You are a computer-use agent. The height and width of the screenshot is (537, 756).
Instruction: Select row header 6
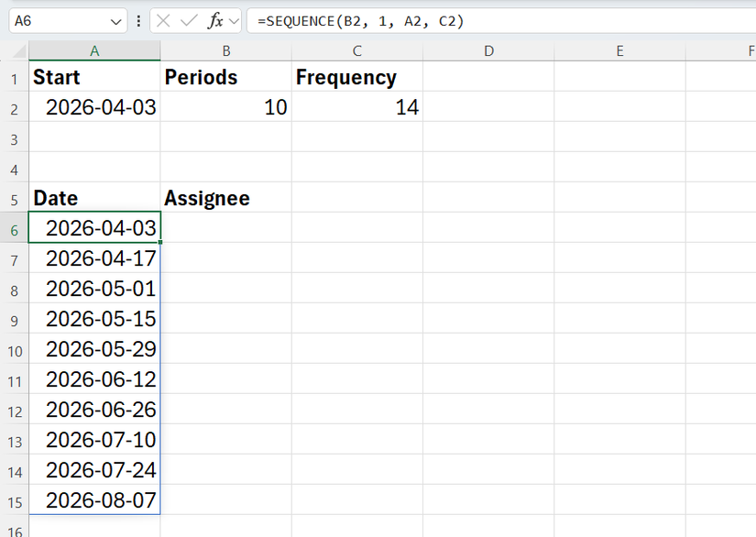(x=13, y=228)
